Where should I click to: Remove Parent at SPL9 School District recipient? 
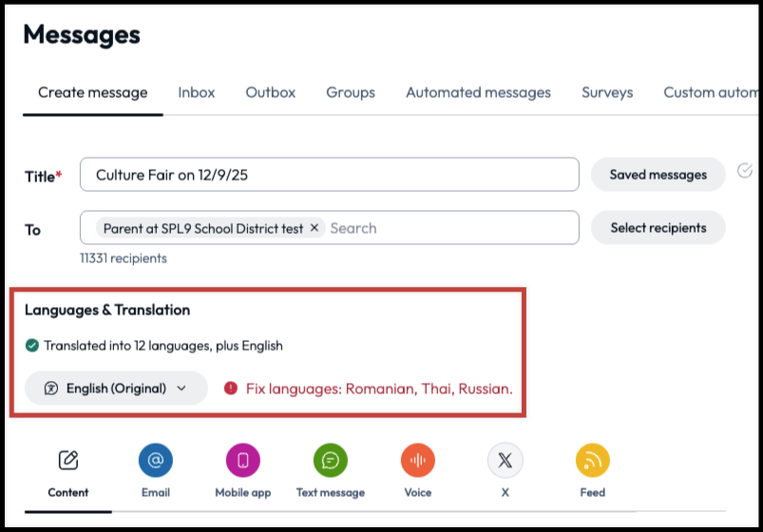[315, 228]
